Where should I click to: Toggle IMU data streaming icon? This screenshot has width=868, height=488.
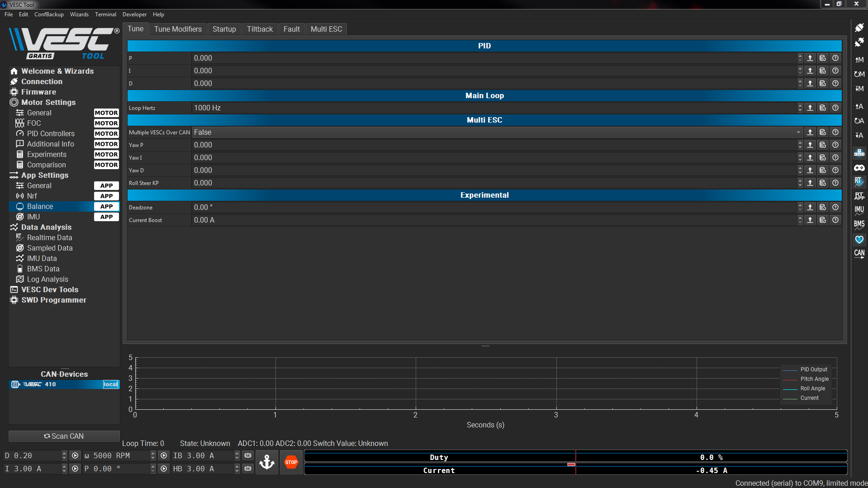859,210
